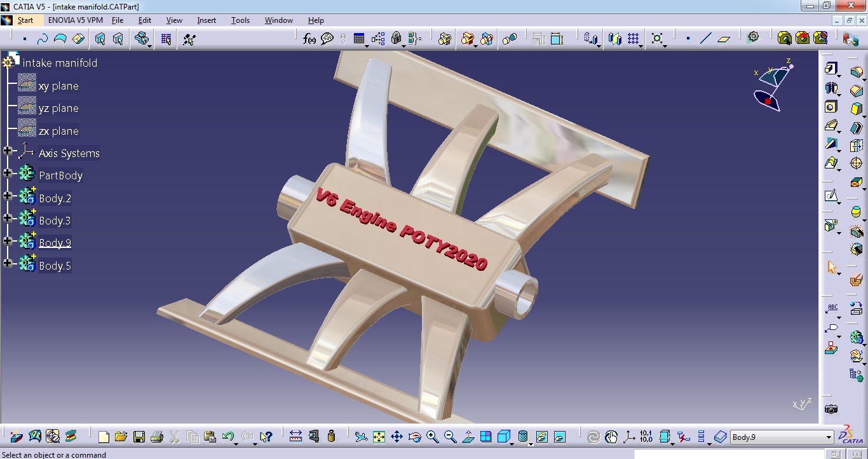Click the Undo arrow icon
Image resolution: width=868 pixels, height=459 pixels.
[227, 436]
